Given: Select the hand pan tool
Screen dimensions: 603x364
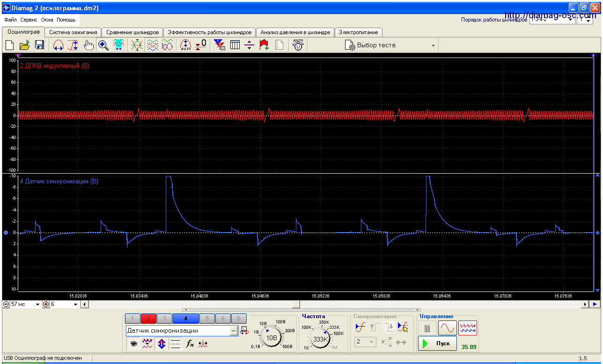Looking at the screenshot, I should point(88,45).
